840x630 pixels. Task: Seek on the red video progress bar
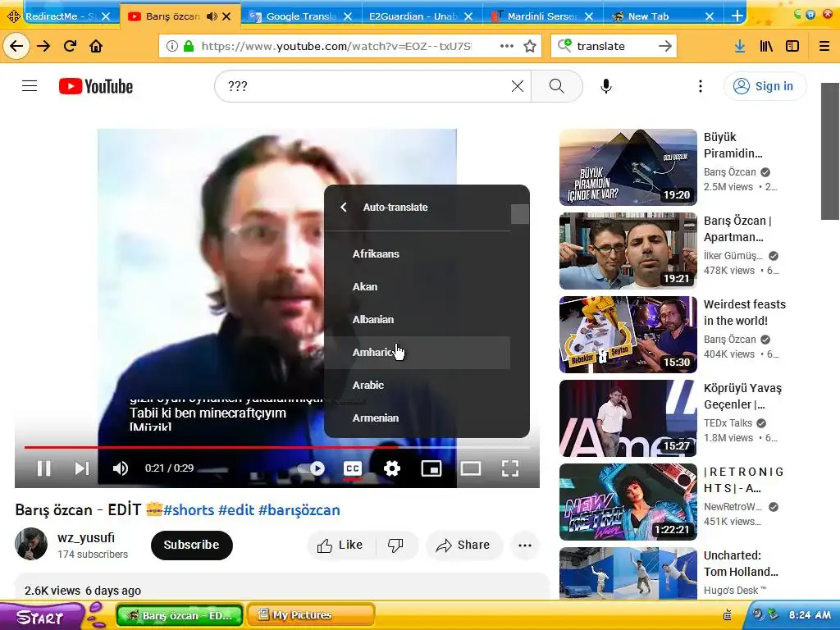tap(277, 447)
